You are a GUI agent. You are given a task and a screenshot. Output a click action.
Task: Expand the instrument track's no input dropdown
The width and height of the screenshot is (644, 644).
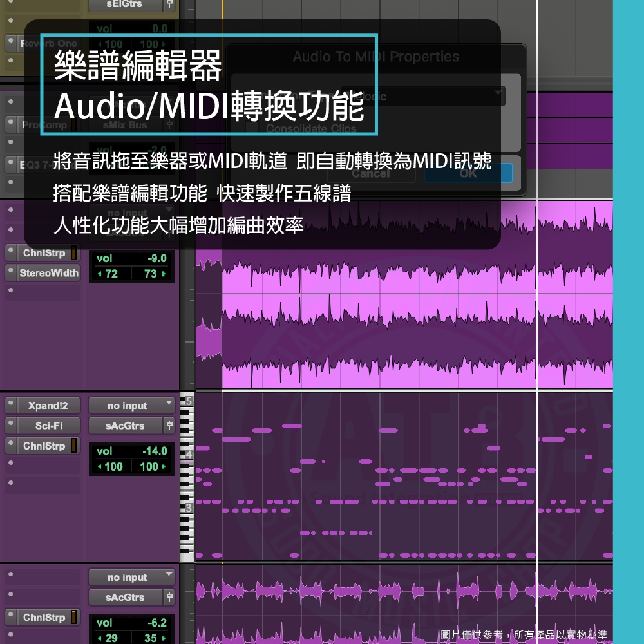coord(131,406)
